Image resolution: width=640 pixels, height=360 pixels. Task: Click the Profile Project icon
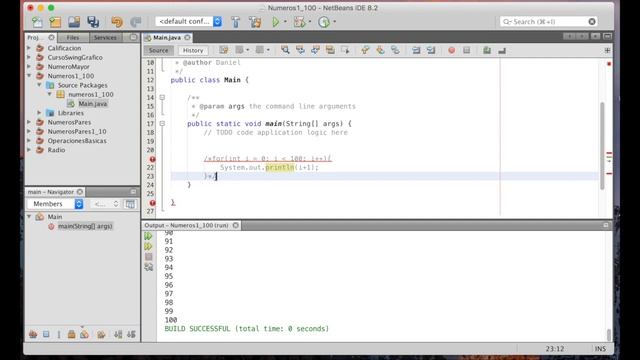pyautogui.click(x=324, y=22)
